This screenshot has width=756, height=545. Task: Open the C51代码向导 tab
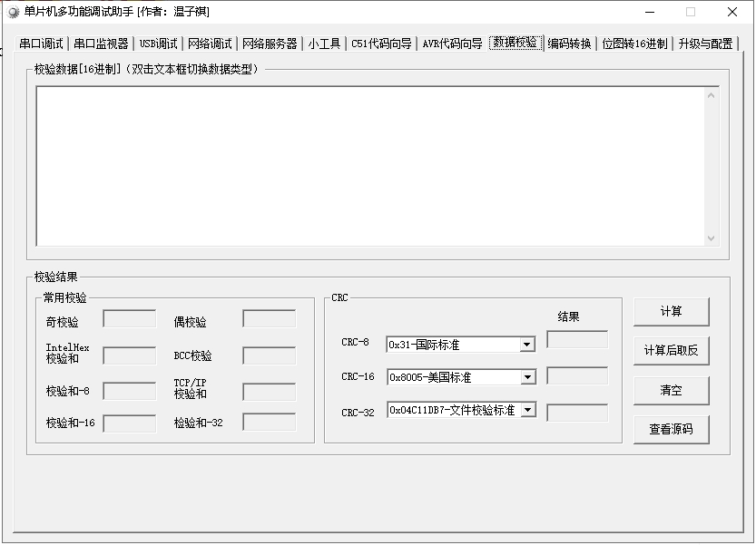click(381, 44)
